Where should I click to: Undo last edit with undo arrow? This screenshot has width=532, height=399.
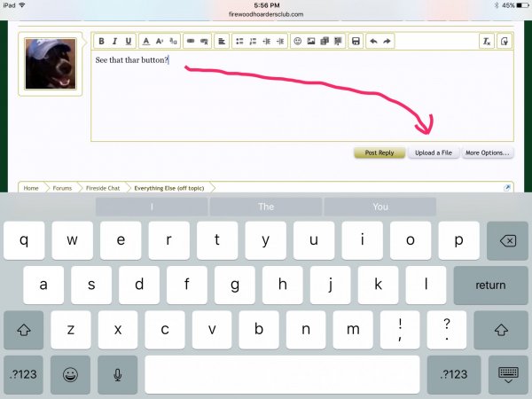click(x=373, y=41)
